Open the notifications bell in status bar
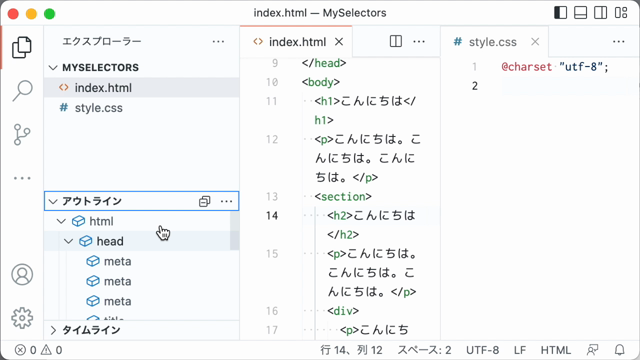 point(620,350)
